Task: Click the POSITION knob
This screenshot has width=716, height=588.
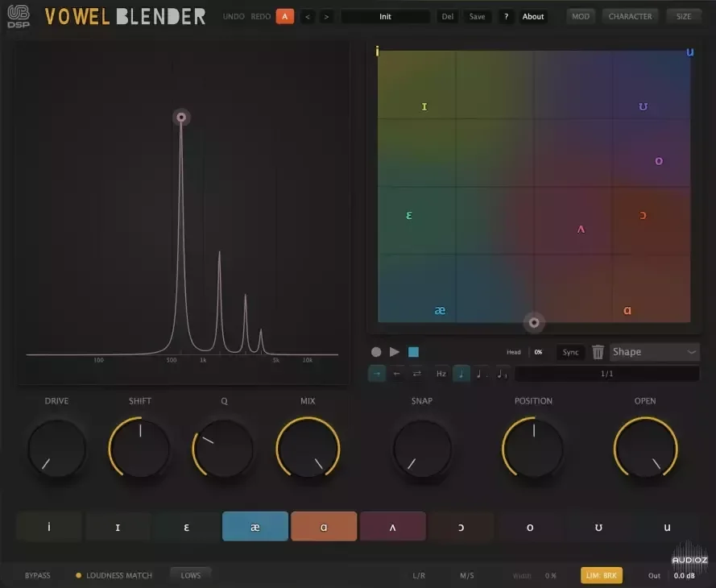Action: coord(533,449)
